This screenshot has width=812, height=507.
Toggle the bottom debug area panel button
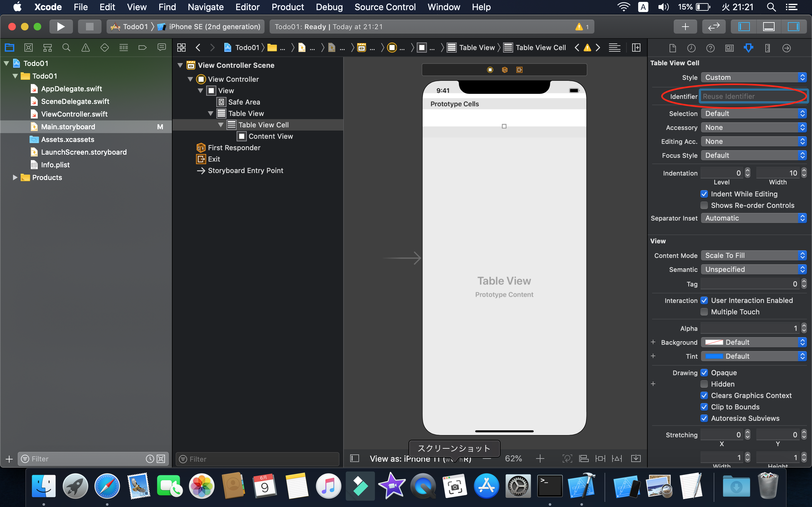coord(769,27)
